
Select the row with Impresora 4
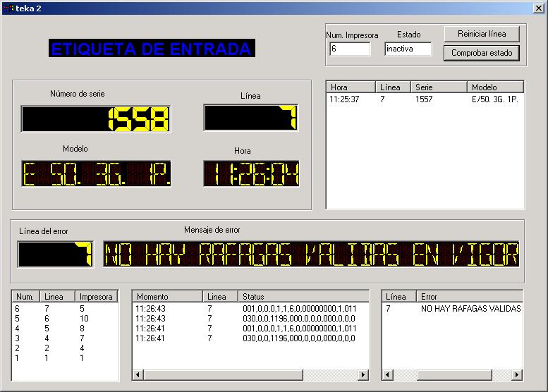pyautogui.click(x=66, y=348)
